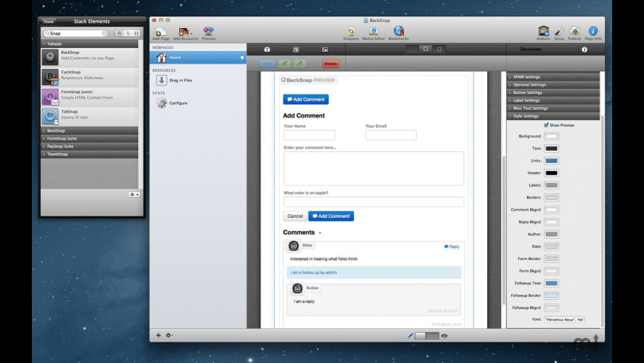This screenshot has width=644, height=363.
Task: Open the Stack Elements gear menu
Action: [x=134, y=194]
